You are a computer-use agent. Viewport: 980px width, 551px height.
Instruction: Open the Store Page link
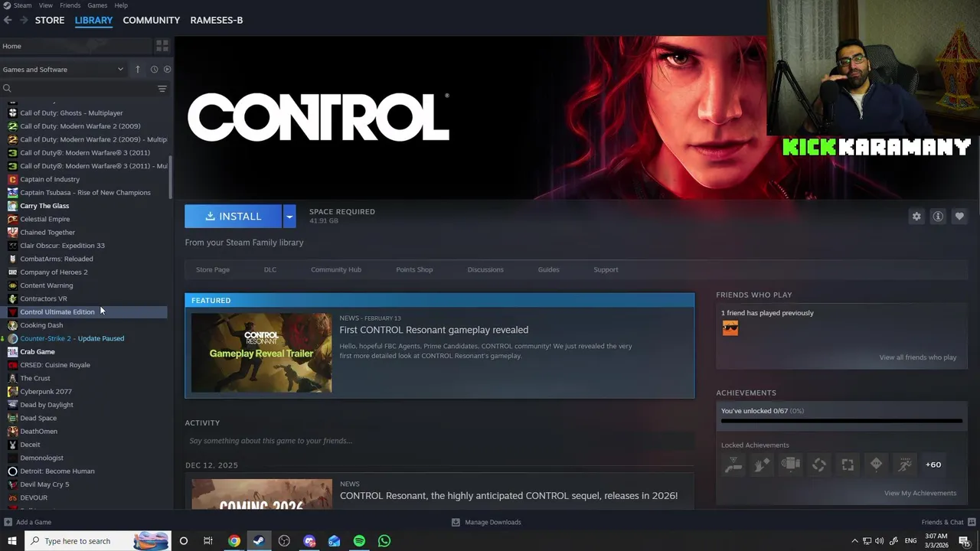pyautogui.click(x=213, y=269)
